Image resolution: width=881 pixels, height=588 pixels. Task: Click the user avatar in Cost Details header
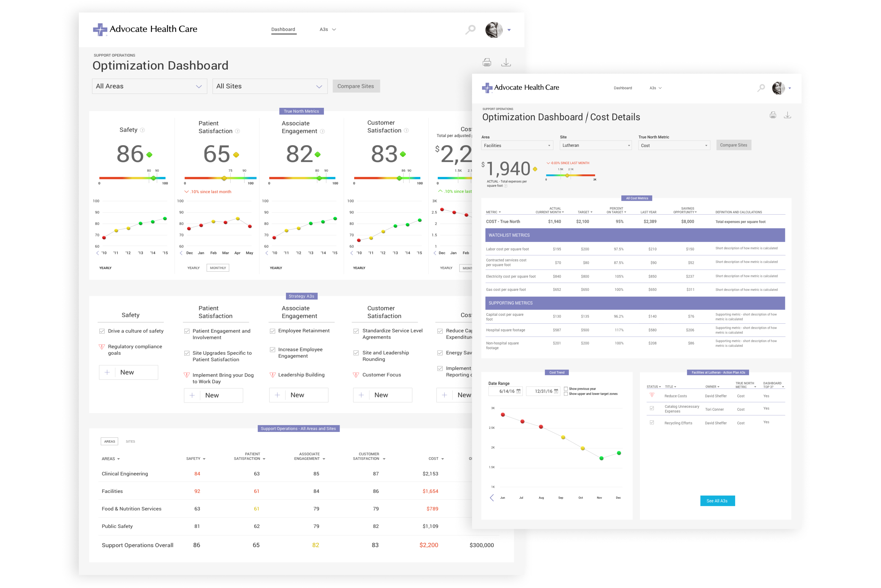pos(778,88)
